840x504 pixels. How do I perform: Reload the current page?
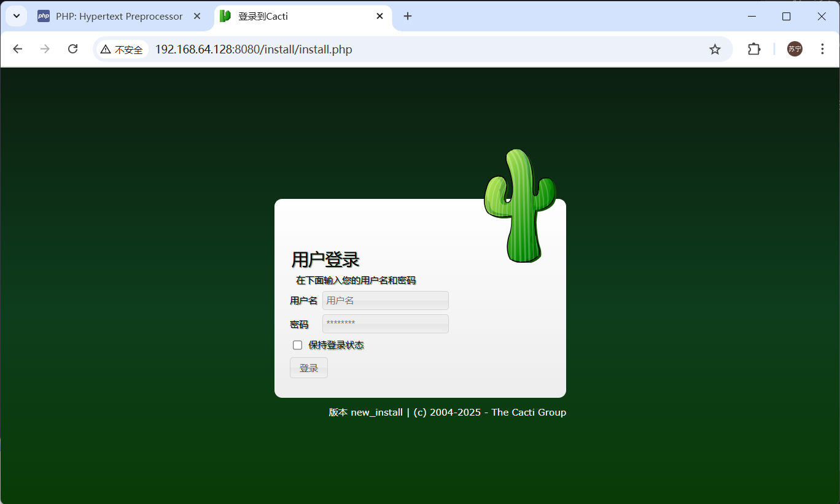(x=72, y=49)
